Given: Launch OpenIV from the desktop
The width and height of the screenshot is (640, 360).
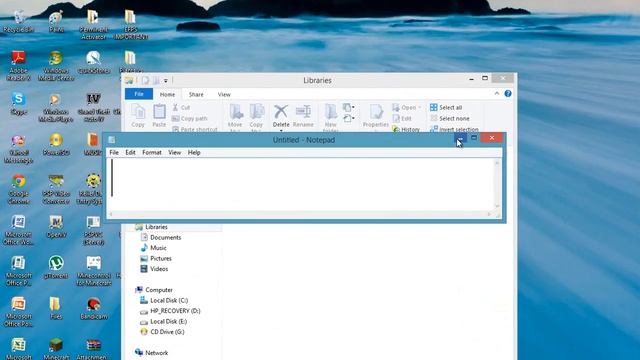Looking at the screenshot, I should (56, 226).
